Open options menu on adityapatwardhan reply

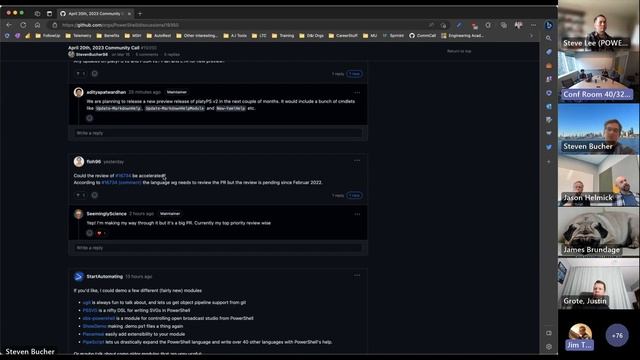pos(357,92)
